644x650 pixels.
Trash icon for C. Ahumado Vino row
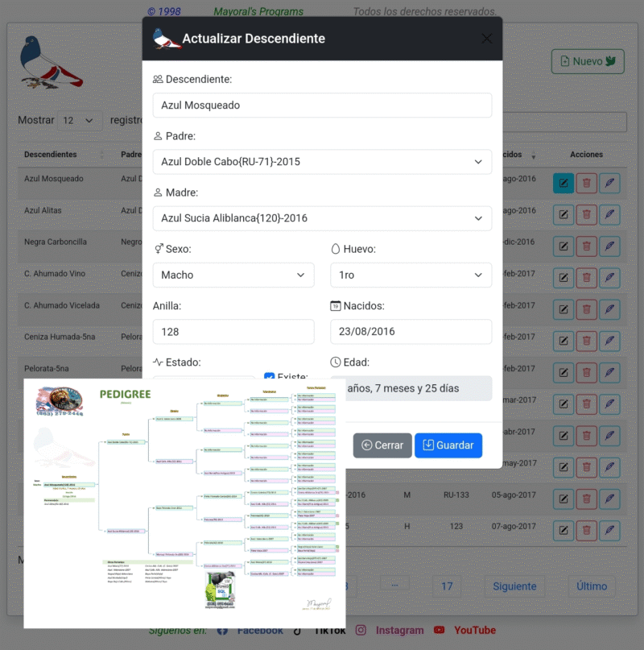coord(586,278)
